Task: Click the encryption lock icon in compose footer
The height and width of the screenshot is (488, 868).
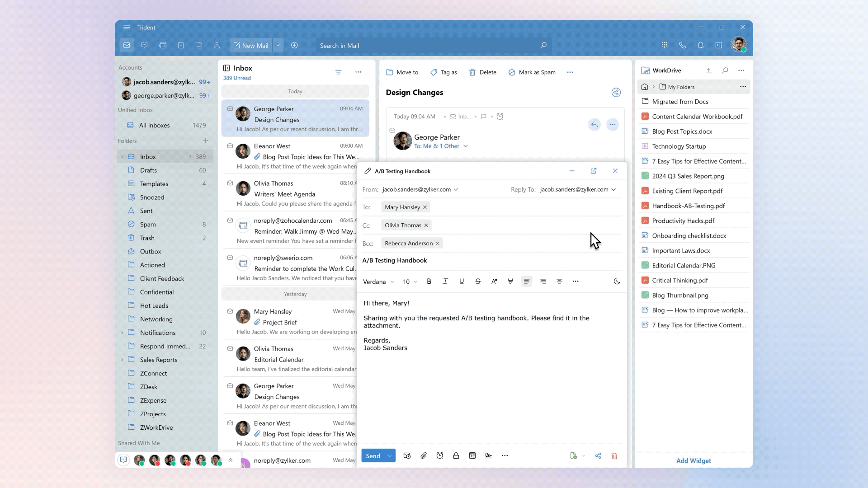Action: pos(456,455)
